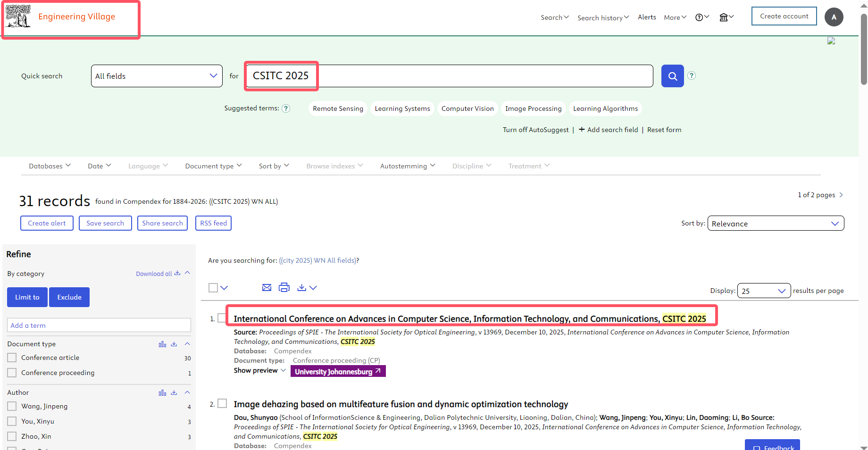Open Suggested terms help icon
Image resolution: width=868 pixels, height=450 pixels.
click(286, 108)
